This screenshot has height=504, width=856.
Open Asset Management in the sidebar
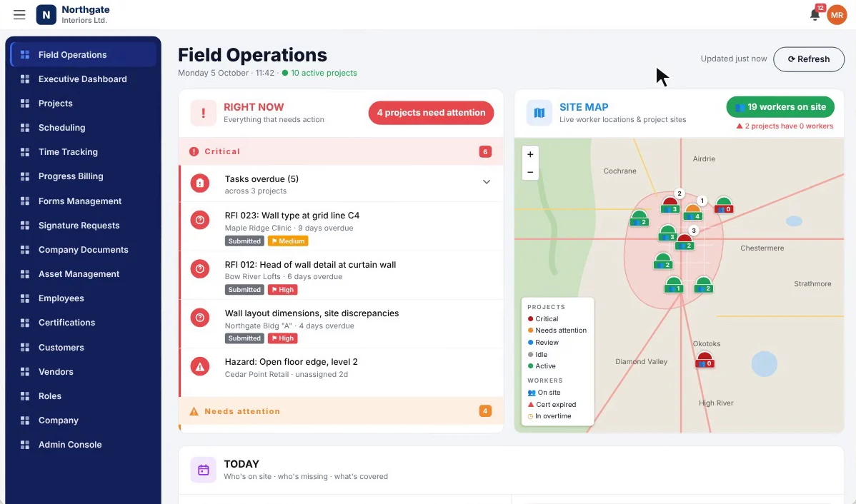pos(83,274)
